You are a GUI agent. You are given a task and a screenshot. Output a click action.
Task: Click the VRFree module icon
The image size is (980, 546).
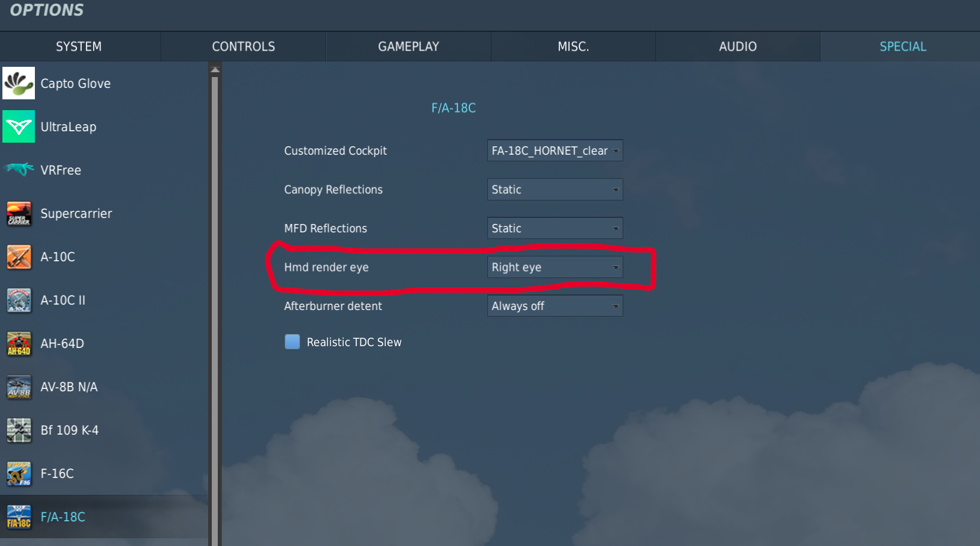[x=19, y=170]
